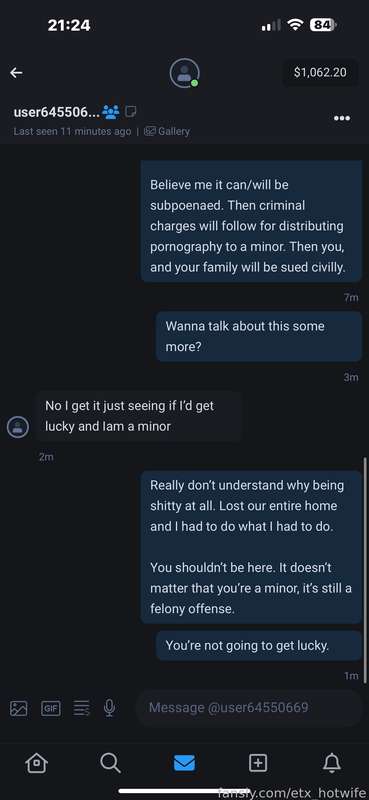Attach an image with the picture icon
Image resolution: width=369 pixels, height=800 pixels.
(x=19, y=708)
